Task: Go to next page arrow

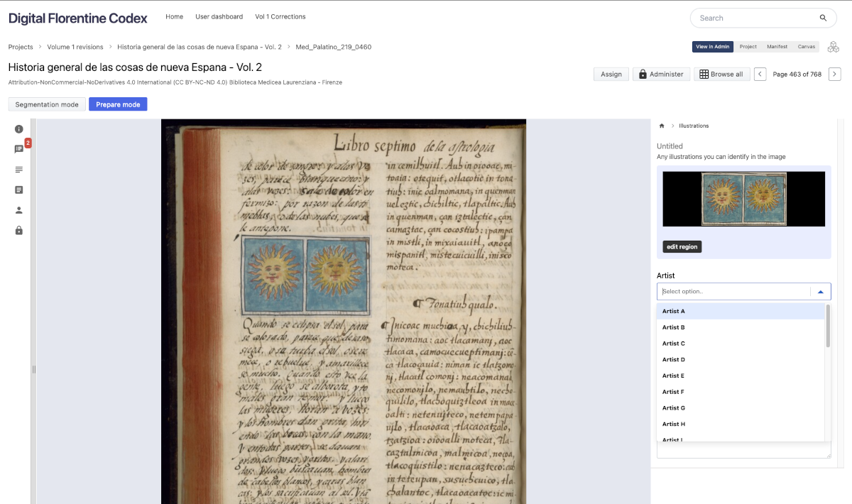Action: (x=835, y=74)
